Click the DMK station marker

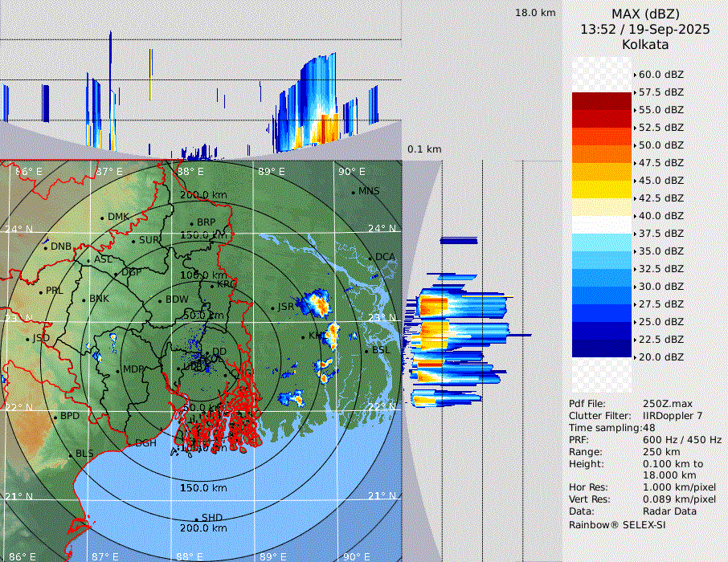pos(103,218)
